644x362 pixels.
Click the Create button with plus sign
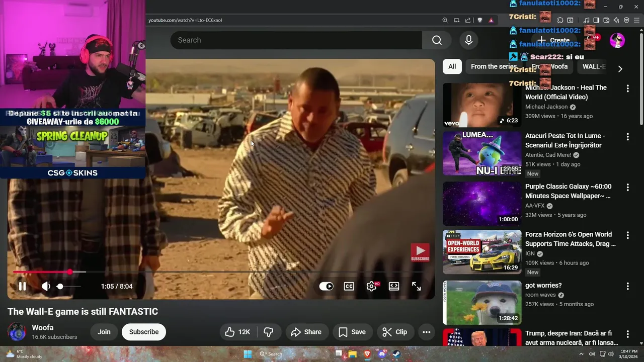pyautogui.click(x=553, y=40)
